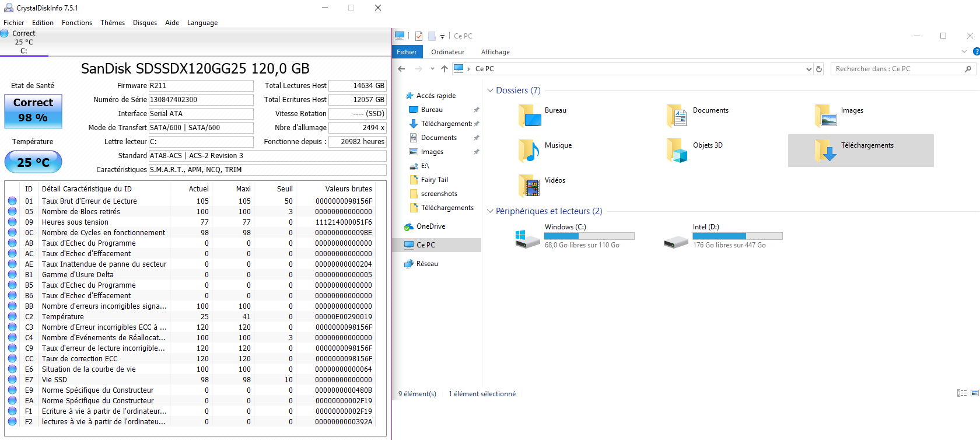The image size is (980, 440).
Task: Select Fairy Tail folder in navigation pane
Action: pos(435,180)
